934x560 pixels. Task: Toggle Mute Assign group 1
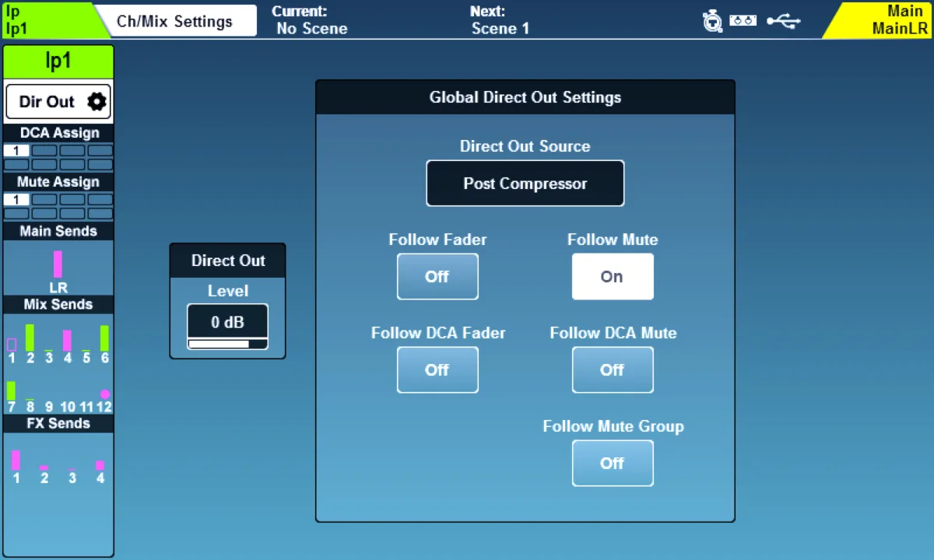[16, 200]
